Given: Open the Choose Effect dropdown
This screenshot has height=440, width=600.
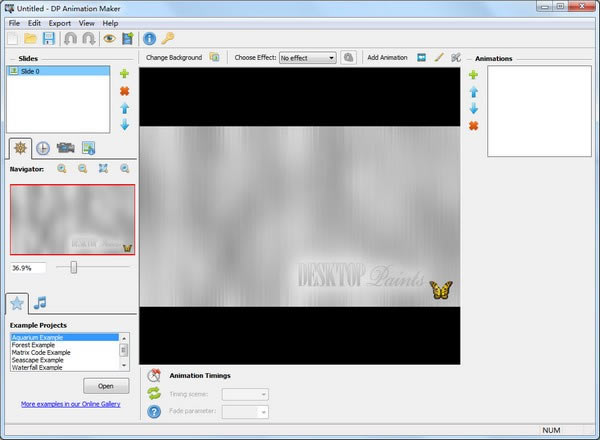Looking at the screenshot, I should [x=307, y=58].
